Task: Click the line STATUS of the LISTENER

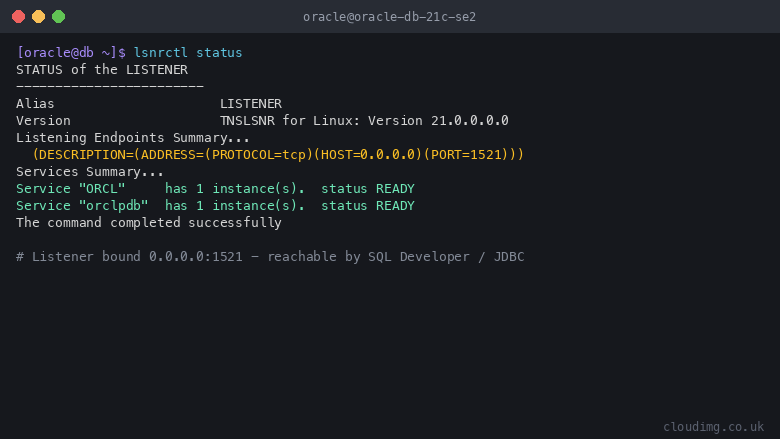Action: click(x=102, y=70)
